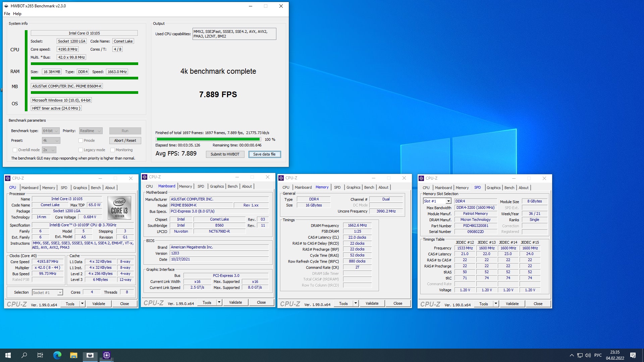Switch to Bench tab in CPU-Z CPU window
This screenshot has height=362, width=644.
pyautogui.click(x=96, y=188)
